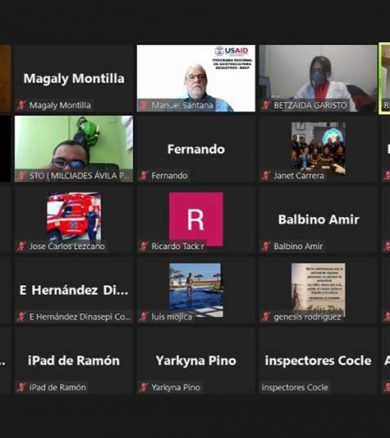Click muted mic icon by Balbino Amir

(x=266, y=246)
